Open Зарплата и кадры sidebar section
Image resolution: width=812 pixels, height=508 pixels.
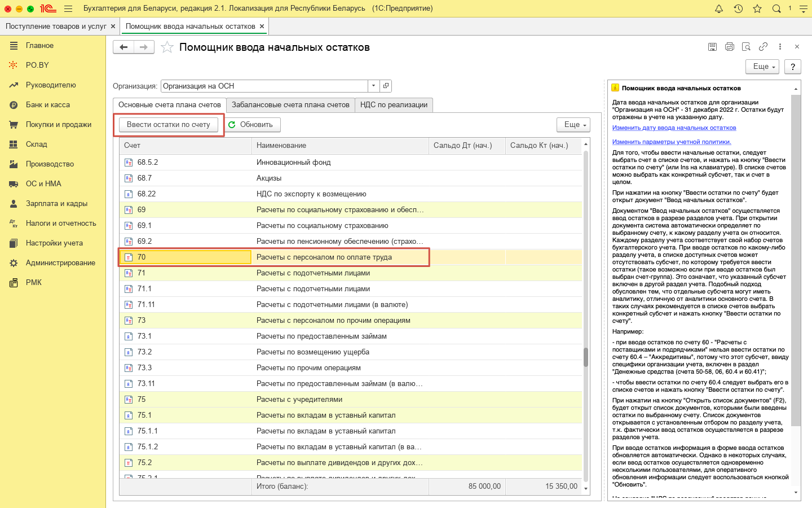coord(56,204)
